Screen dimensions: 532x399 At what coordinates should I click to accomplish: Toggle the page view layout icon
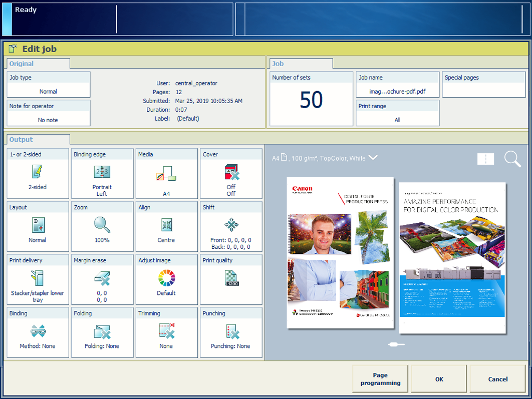[x=485, y=159]
